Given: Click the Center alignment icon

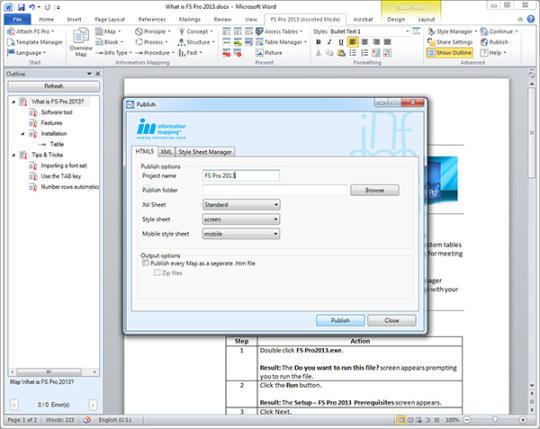Looking at the screenshot, I should (x=365, y=42).
